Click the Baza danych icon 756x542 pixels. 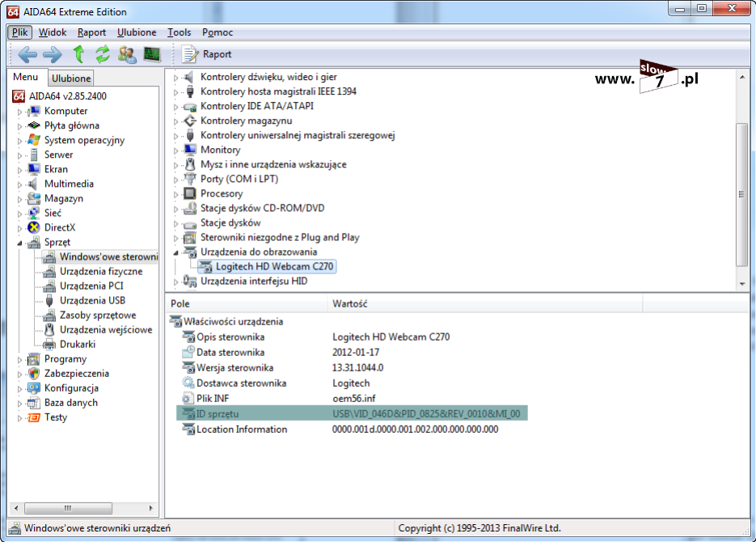coord(34,403)
